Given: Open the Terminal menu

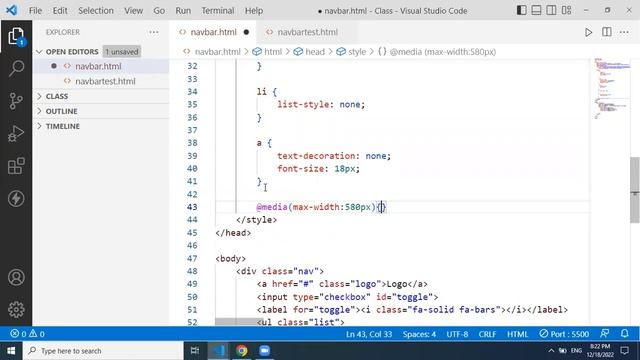Looking at the screenshot, I should coord(218,11).
